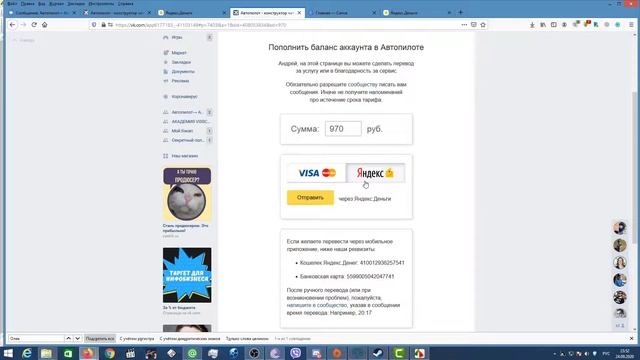Open the Firefox downloads arrow

coord(532,25)
